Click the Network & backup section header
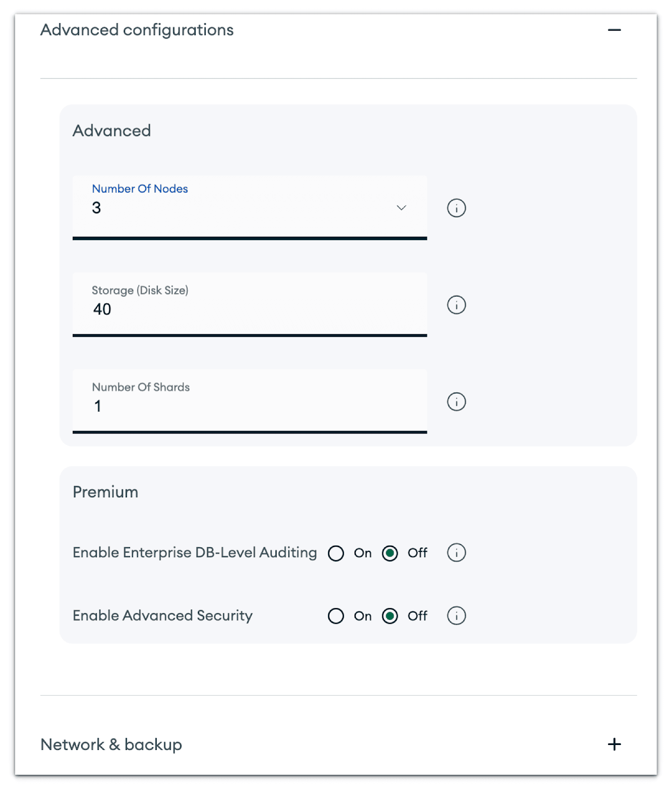This screenshot has width=672, height=791. point(111,744)
